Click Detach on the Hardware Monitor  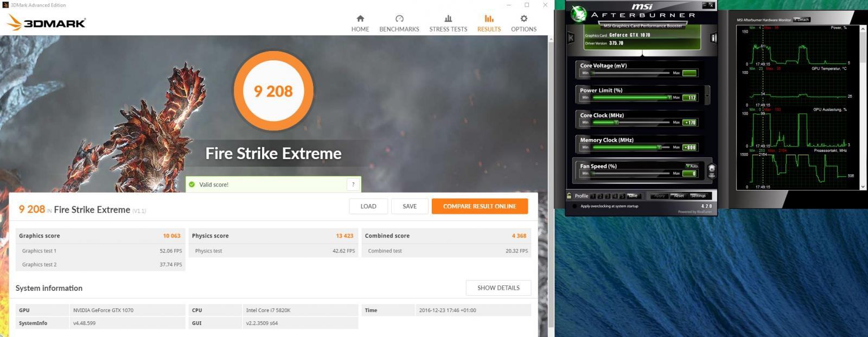tap(802, 20)
